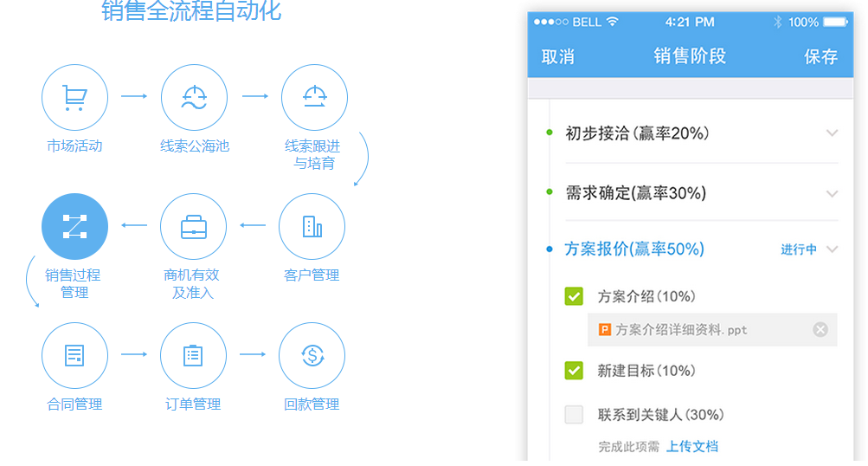Uncheck the 新建目标(10%) checkbox
Screen dimensions: 868x466
click(574, 371)
